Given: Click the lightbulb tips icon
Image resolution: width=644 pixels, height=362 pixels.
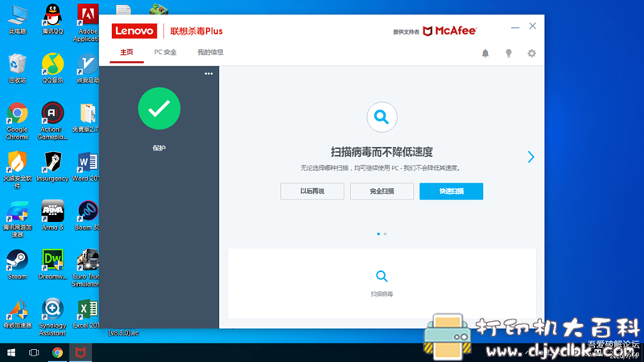Looking at the screenshot, I should coord(509,53).
